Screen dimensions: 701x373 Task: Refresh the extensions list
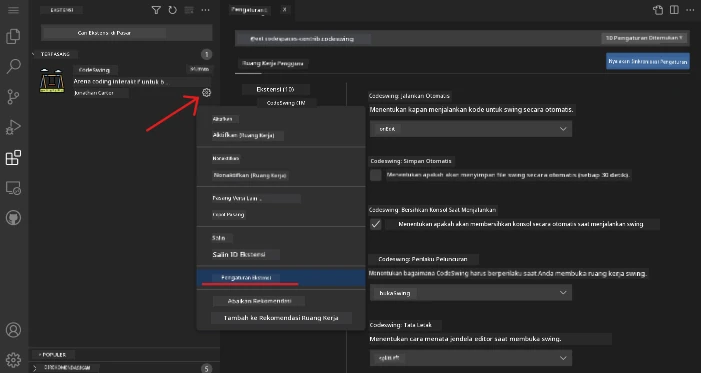173,10
